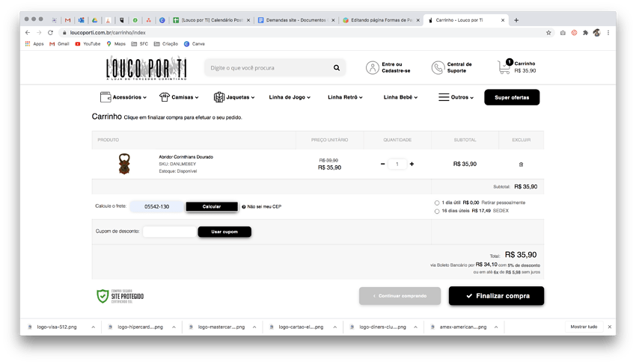
Task: Open Chrome profile avatar
Action: point(596,32)
